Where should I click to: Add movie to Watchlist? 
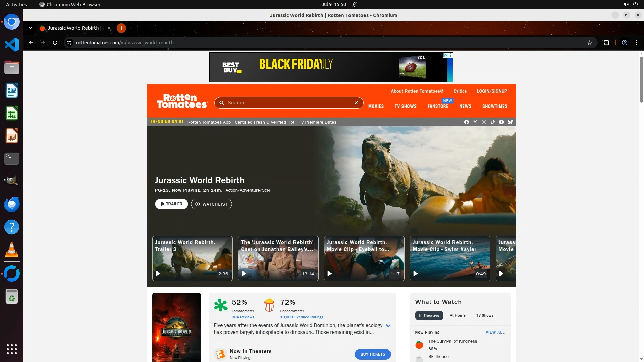click(211, 204)
